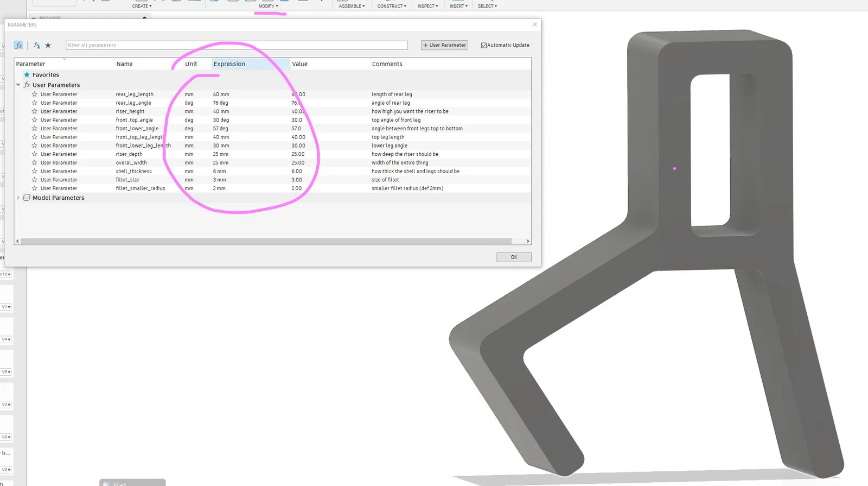The width and height of the screenshot is (868, 486).
Task: Click comment 'how high you want the riser to be'
Action: [410, 111]
